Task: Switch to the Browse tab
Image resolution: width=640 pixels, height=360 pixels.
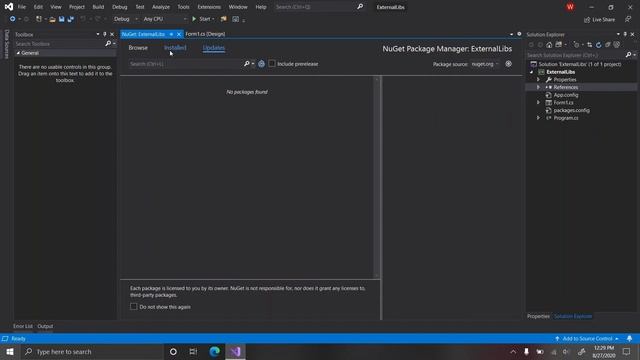Action: [x=138, y=48]
